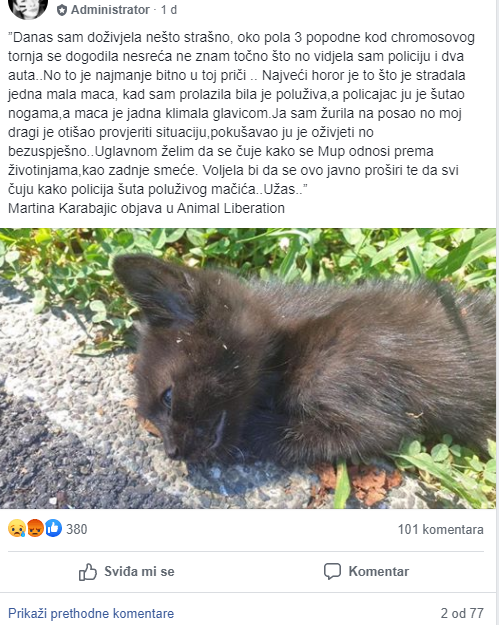Show who reacted via 380 count

(77, 529)
